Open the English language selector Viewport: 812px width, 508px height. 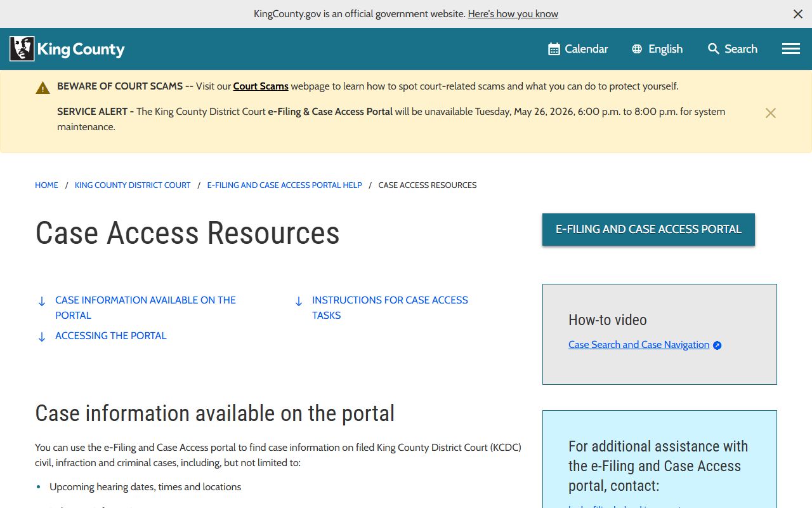[x=657, y=49]
